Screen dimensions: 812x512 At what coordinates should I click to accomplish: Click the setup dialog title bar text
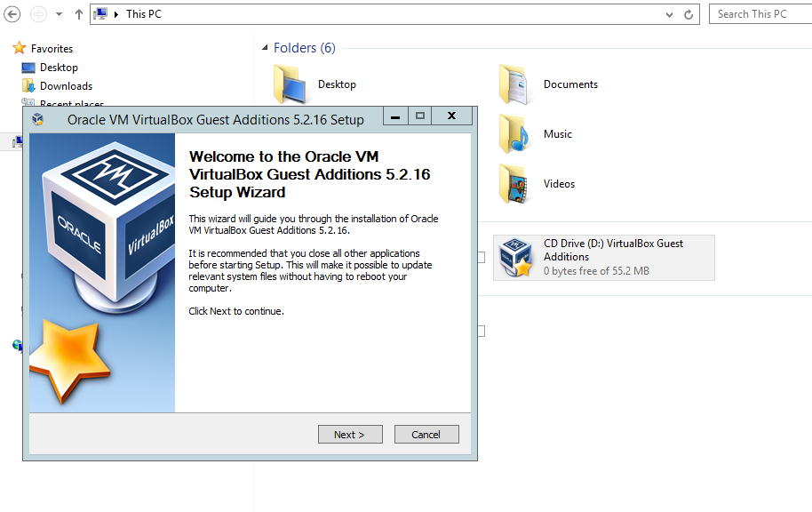coord(215,120)
